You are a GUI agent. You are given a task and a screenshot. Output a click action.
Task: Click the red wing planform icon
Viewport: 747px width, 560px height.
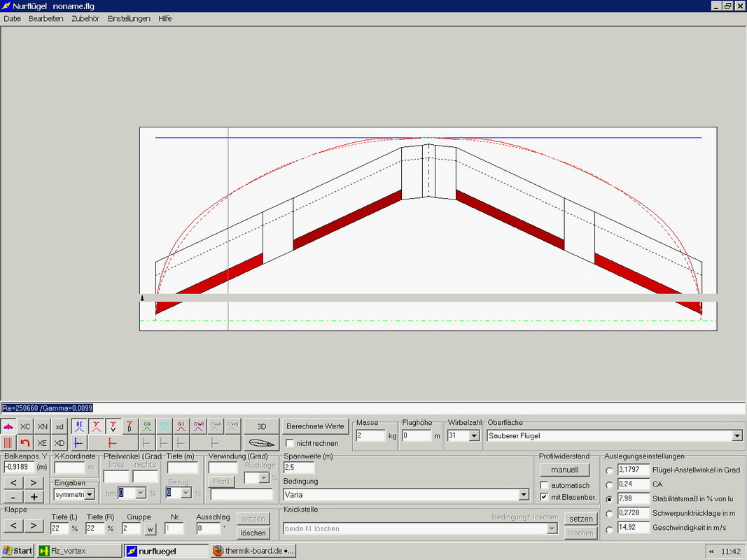coord(8,426)
